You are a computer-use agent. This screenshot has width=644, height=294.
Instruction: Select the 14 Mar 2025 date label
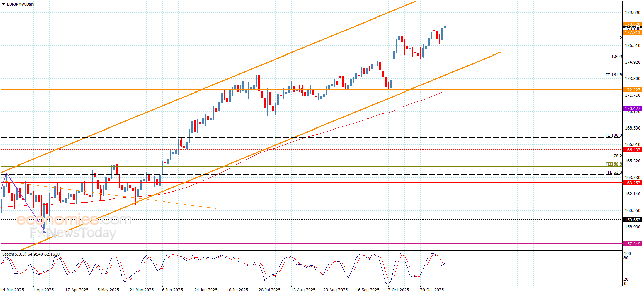click(12, 290)
